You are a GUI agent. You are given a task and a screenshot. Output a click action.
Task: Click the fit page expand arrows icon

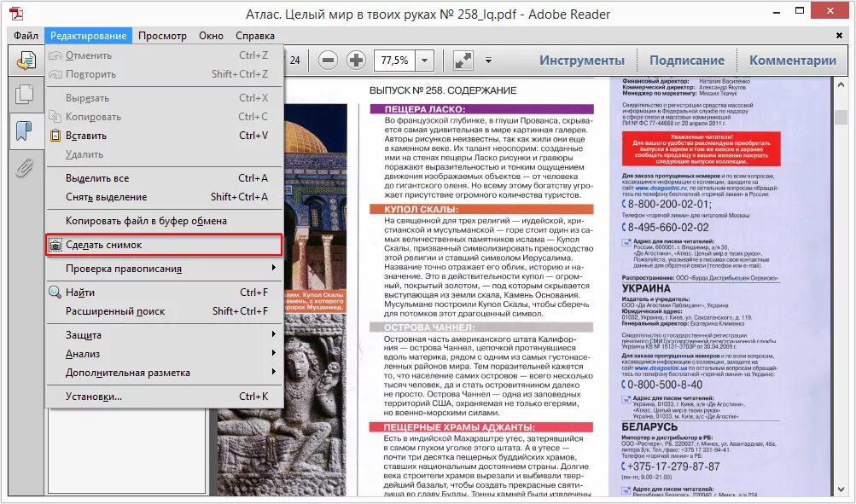coord(463,60)
